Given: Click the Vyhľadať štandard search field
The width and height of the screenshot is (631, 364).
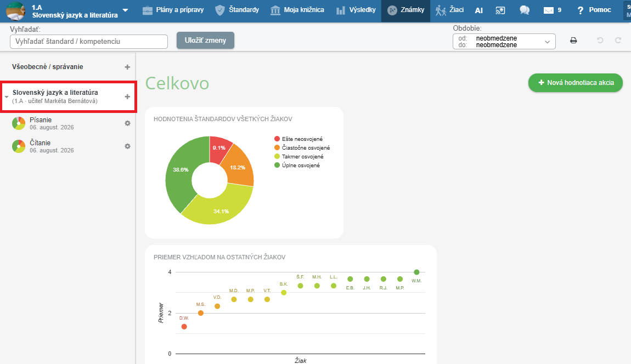Looking at the screenshot, I should coord(89,42).
